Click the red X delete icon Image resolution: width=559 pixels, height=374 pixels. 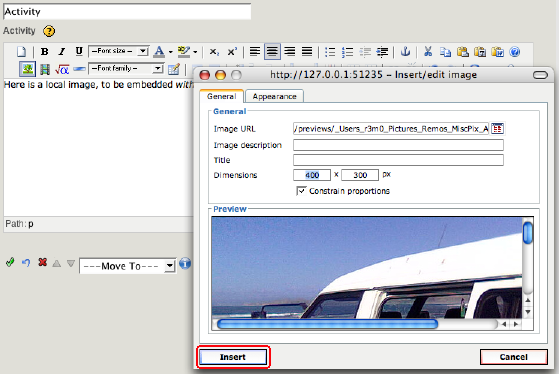pyautogui.click(x=42, y=262)
